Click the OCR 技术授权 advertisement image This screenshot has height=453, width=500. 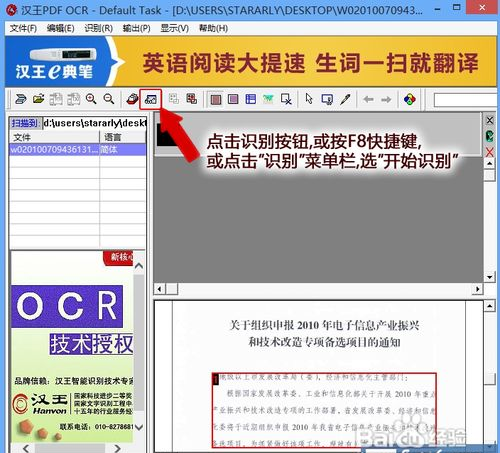(x=72, y=347)
